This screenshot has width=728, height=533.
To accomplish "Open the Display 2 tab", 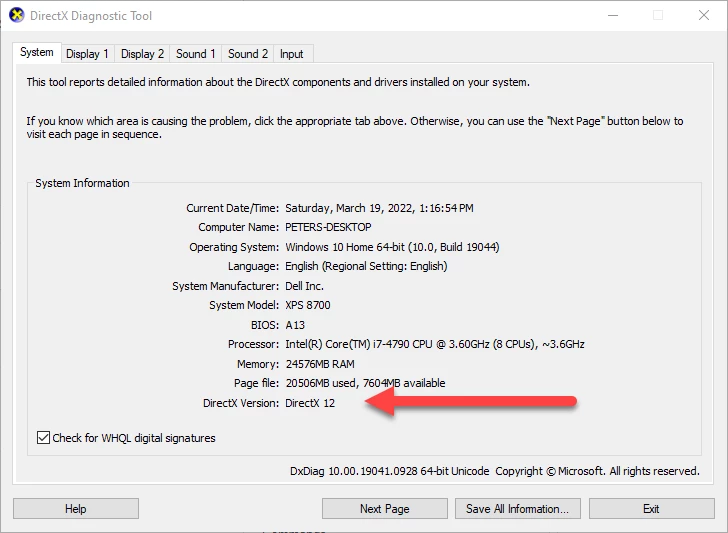I will (142, 54).
